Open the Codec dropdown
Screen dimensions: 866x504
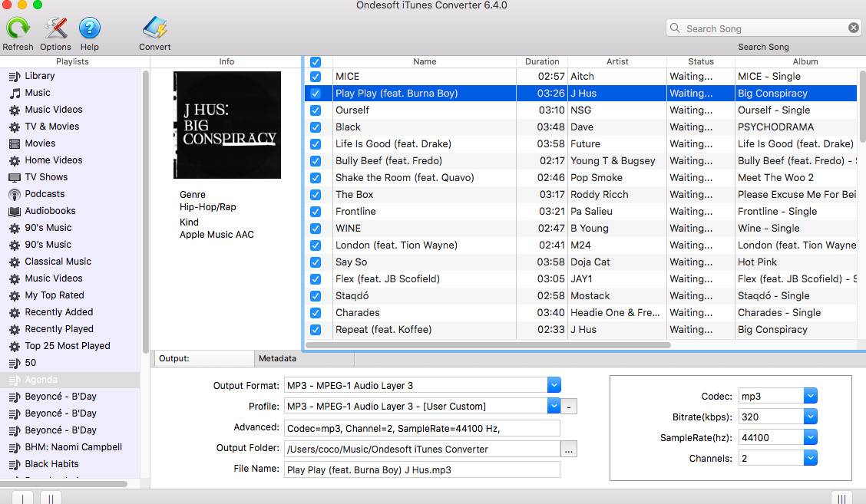(810, 396)
